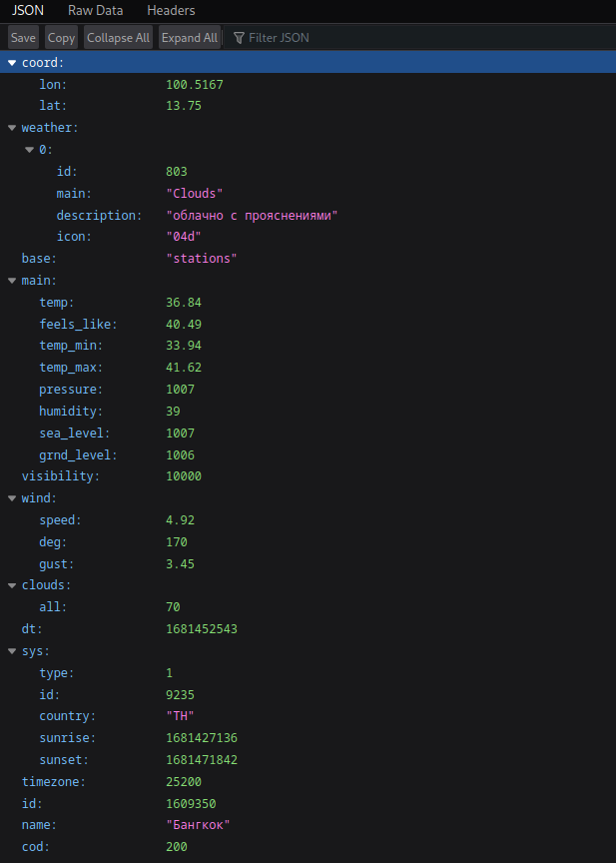616x863 pixels.
Task: Click the Save button
Action: coord(23,37)
